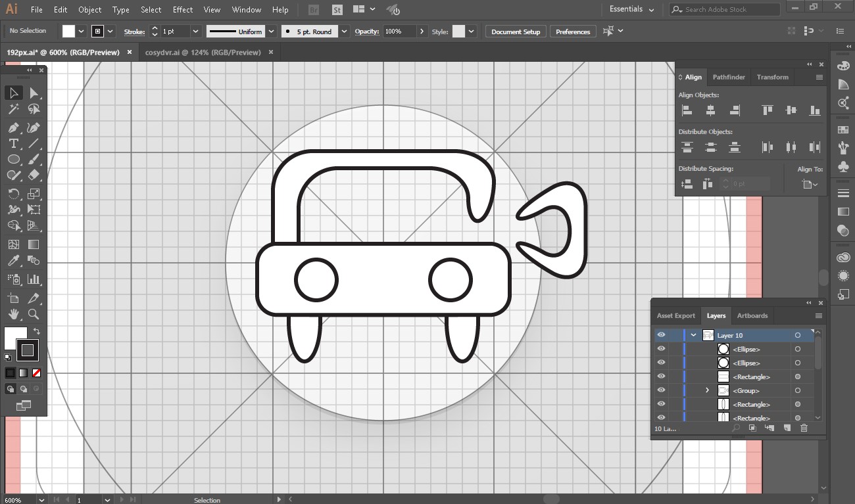The image size is (855, 504).
Task: Switch to the Artboards tab
Action: (752, 315)
